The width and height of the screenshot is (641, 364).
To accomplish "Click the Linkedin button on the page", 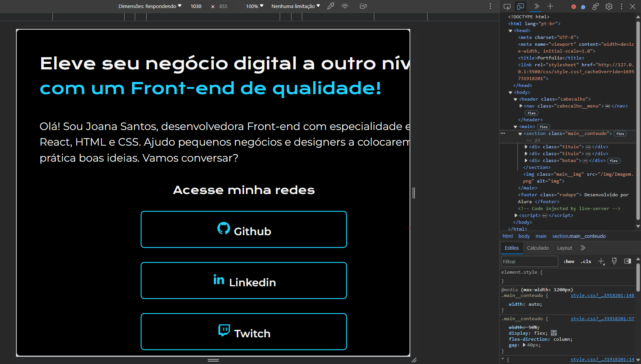I will point(244,281).
